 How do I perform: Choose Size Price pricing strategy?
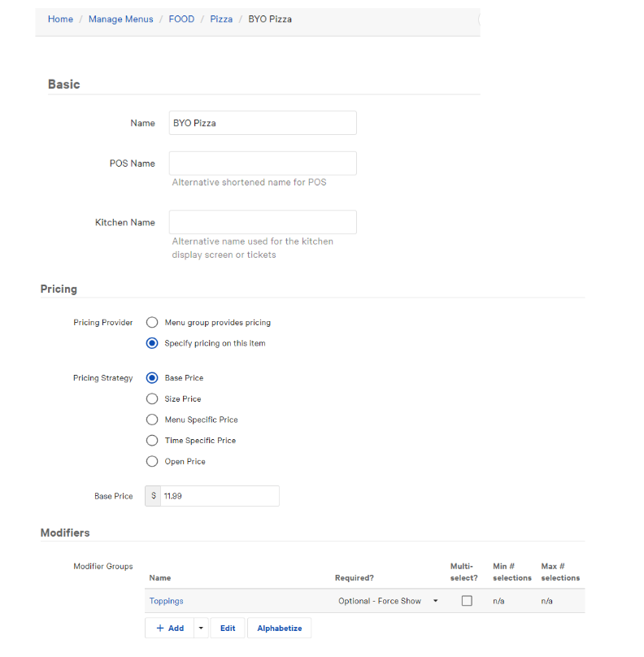pyautogui.click(x=152, y=399)
